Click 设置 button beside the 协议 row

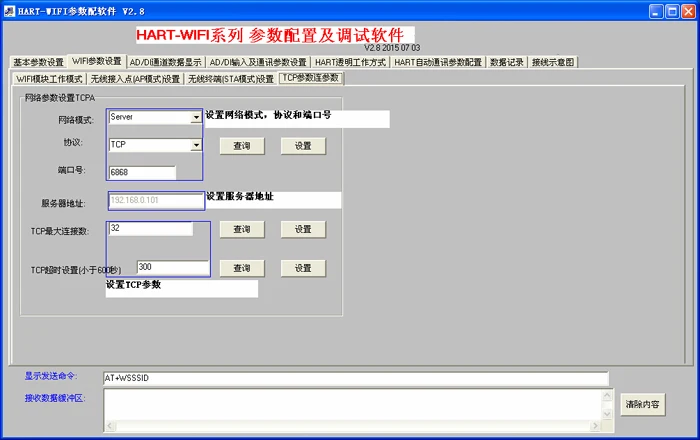[x=303, y=146]
